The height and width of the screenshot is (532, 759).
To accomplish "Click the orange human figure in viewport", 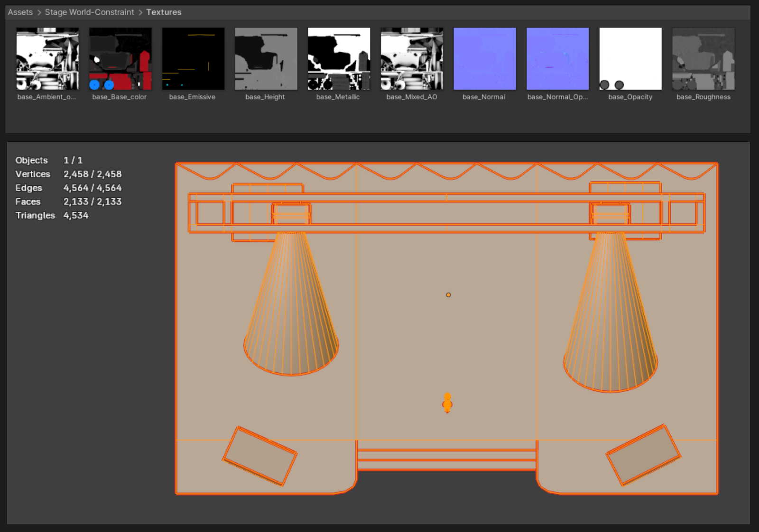I will (x=447, y=403).
